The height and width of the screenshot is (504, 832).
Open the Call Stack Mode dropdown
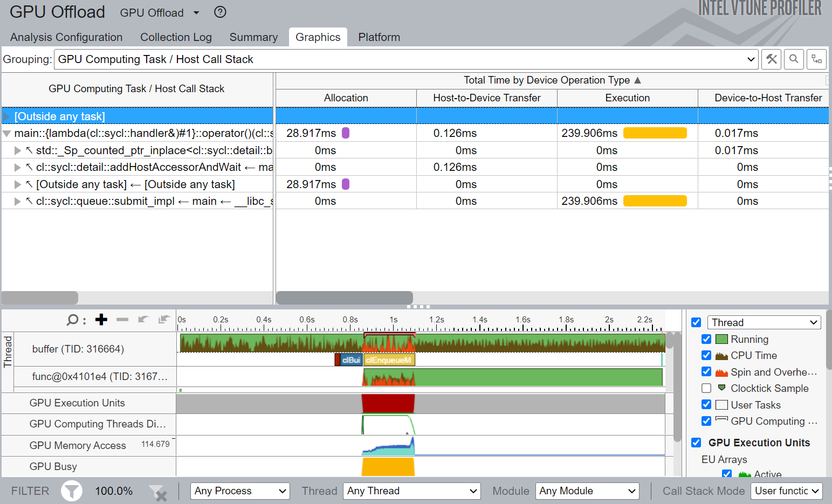click(786, 491)
